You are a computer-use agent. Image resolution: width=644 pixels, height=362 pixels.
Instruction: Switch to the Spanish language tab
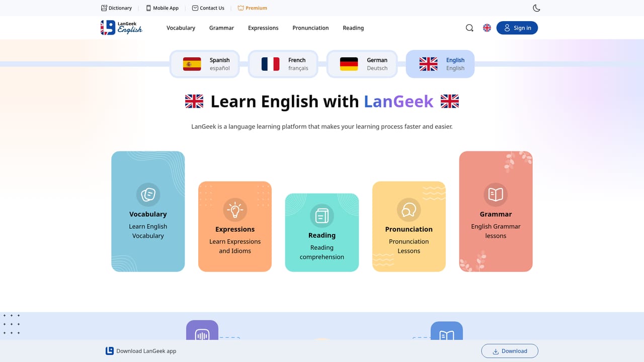point(204,64)
